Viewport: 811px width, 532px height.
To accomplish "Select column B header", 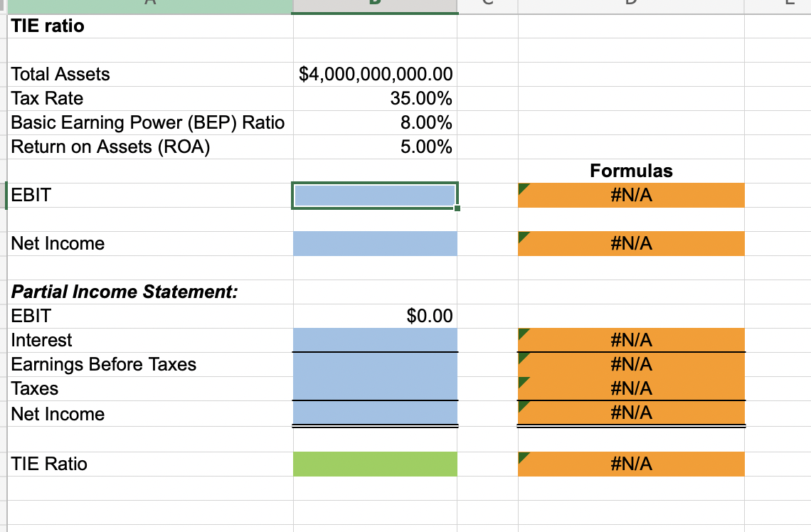I will pos(375,4).
